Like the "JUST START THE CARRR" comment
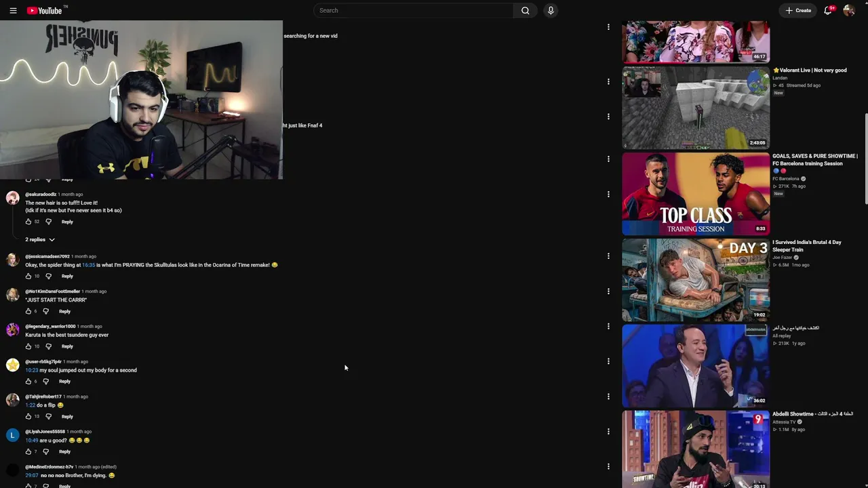 click(x=28, y=311)
